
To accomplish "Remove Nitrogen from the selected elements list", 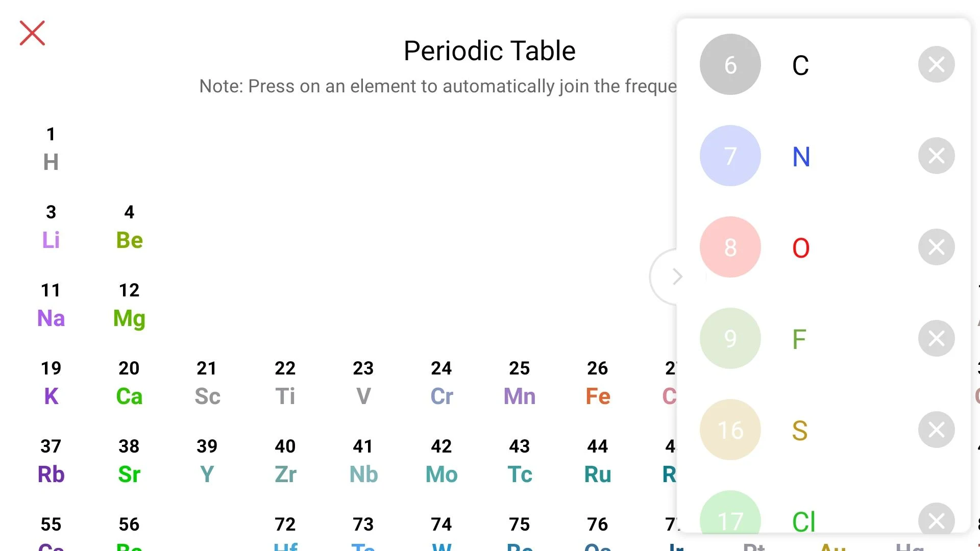I will tap(936, 156).
